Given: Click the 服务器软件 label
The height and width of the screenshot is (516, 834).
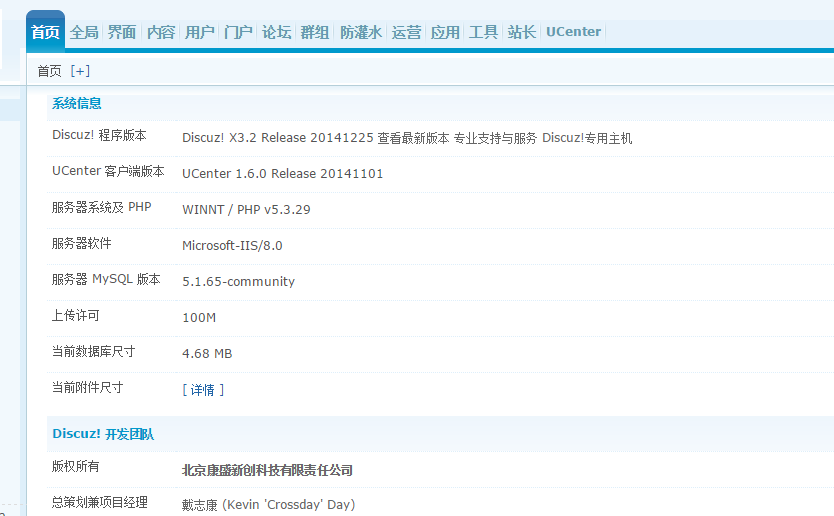Looking at the screenshot, I should click(x=81, y=244).
